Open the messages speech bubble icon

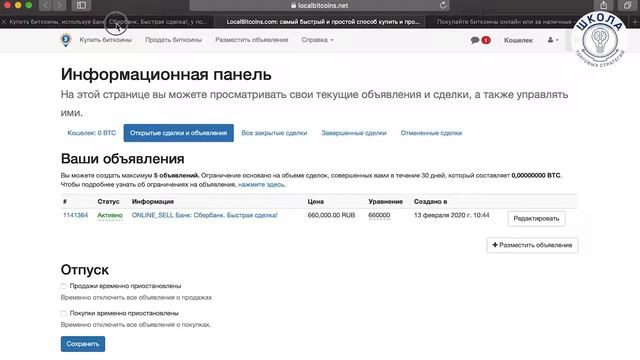(x=475, y=40)
